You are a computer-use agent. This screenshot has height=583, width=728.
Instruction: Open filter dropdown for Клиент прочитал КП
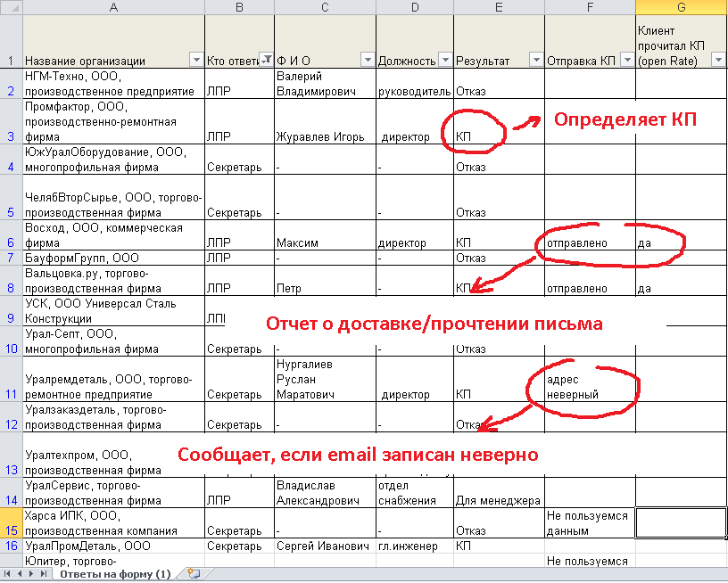[x=718, y=60]
